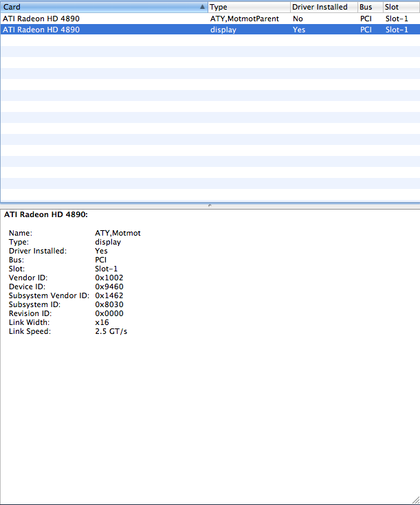Click the PCI bus cell in selected row
The image size is (420, 505).
pos(366,30)
